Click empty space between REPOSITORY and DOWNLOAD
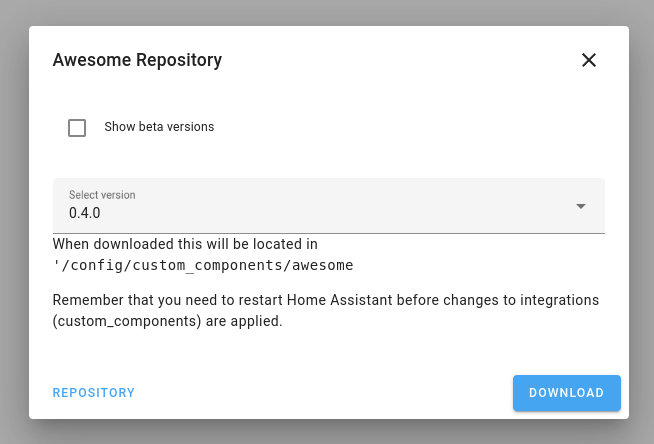The image size is (654, 444). pyautogui.click(x=320, y=393)
